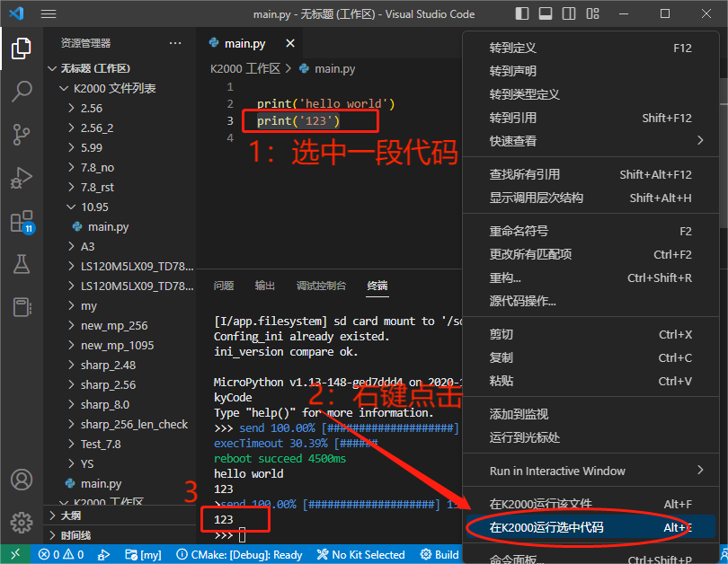Click the Build gear status bar button
Image resolution: width=728 pixels, height=564 pixels.
(439, 554)
